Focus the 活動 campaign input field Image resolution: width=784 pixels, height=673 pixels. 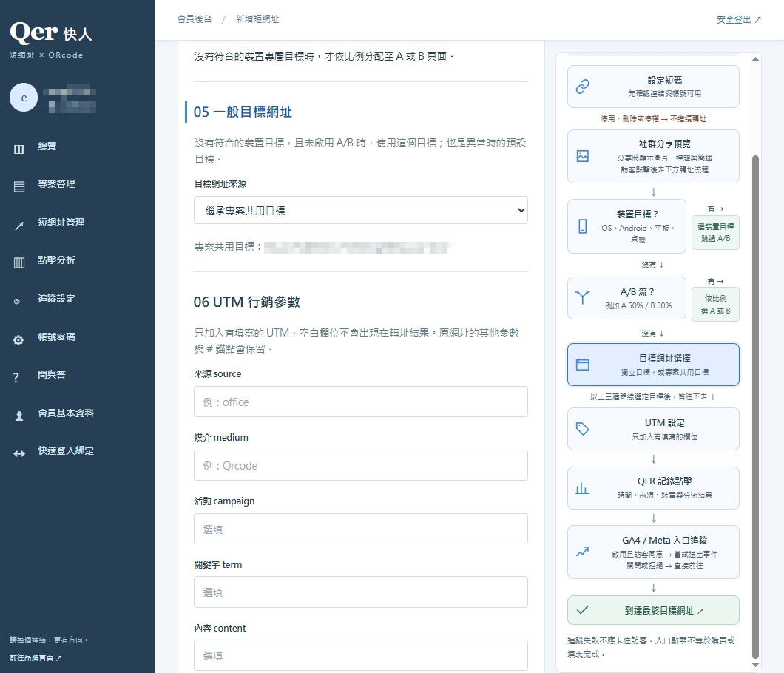(360, 529)
